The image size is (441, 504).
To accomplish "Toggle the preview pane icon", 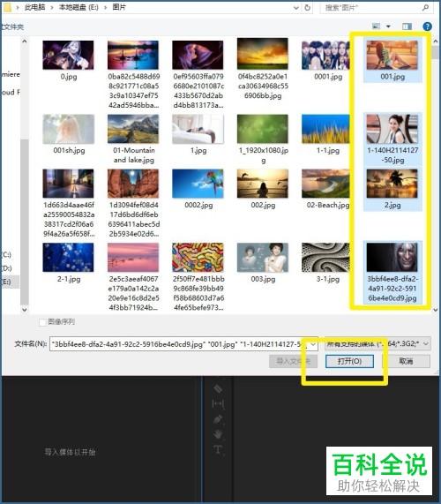I will click(x=407, y=26).
